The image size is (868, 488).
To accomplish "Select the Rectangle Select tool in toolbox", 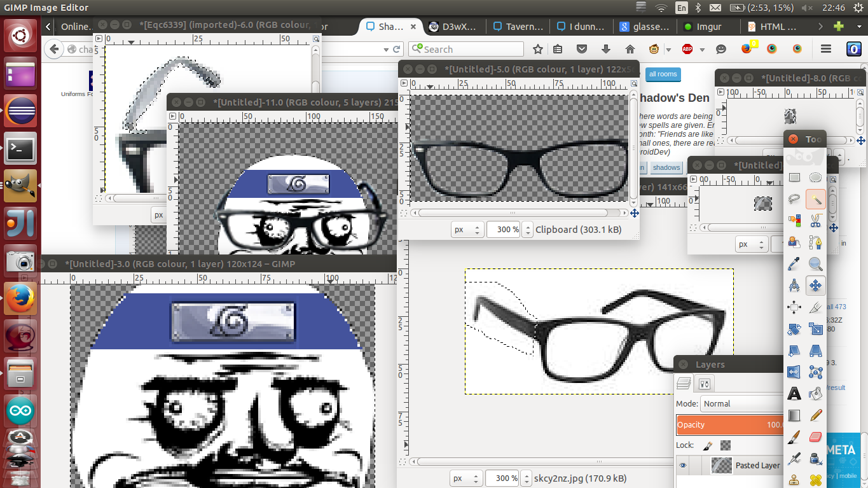I will pyautogui.click(x=794, y=178).
